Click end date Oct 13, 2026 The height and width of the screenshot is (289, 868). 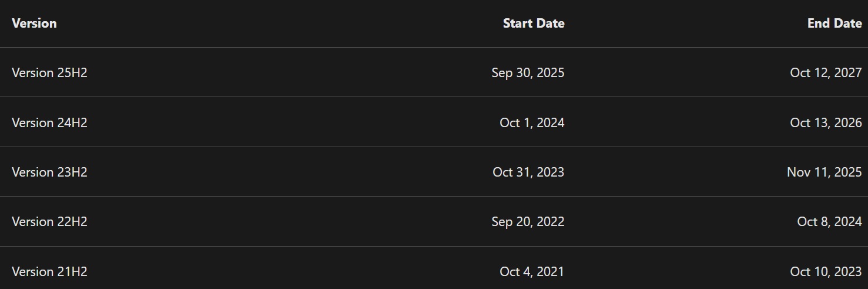[826, 122]
